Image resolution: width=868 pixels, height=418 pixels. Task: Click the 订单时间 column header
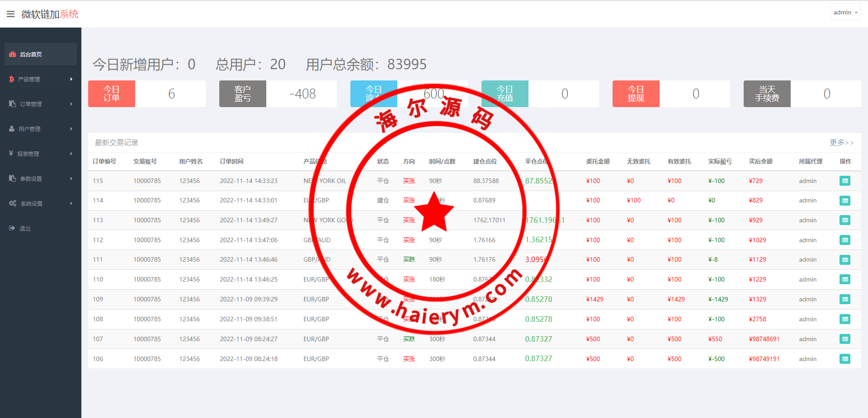pyautogui.click(x=231, y=161)
